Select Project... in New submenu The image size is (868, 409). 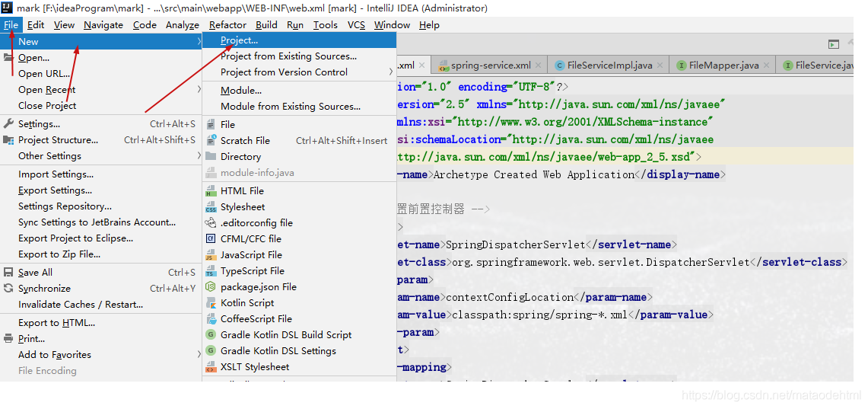[300, 40]
